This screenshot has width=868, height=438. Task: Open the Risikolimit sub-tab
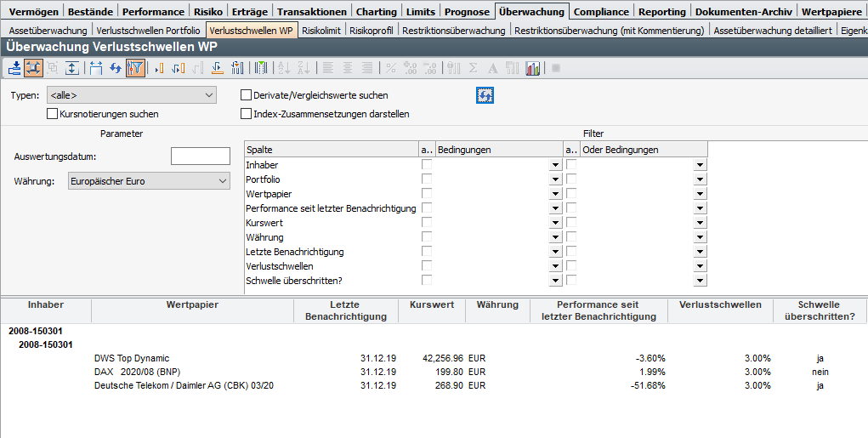[x=321, y=30]
